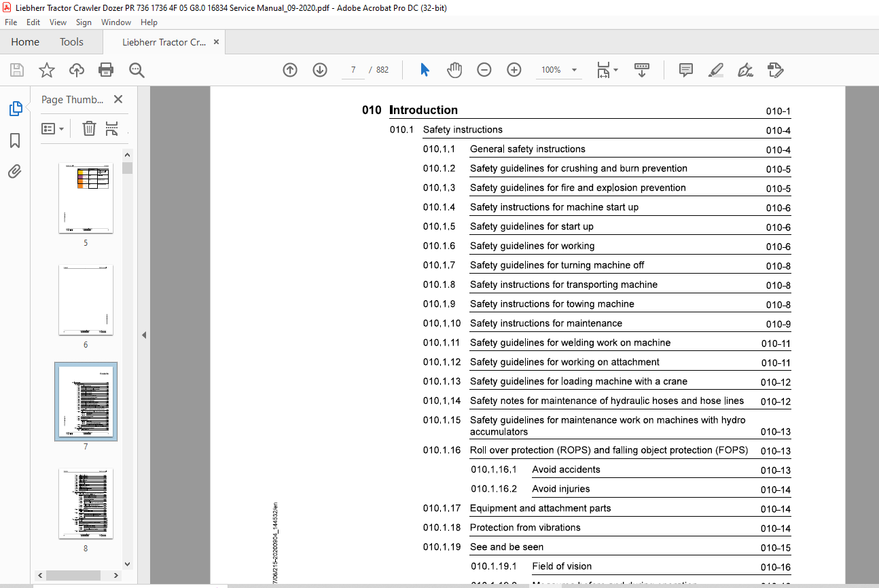
Task: Close the Liebherr Tractor document tab
Action: (216, 42)
